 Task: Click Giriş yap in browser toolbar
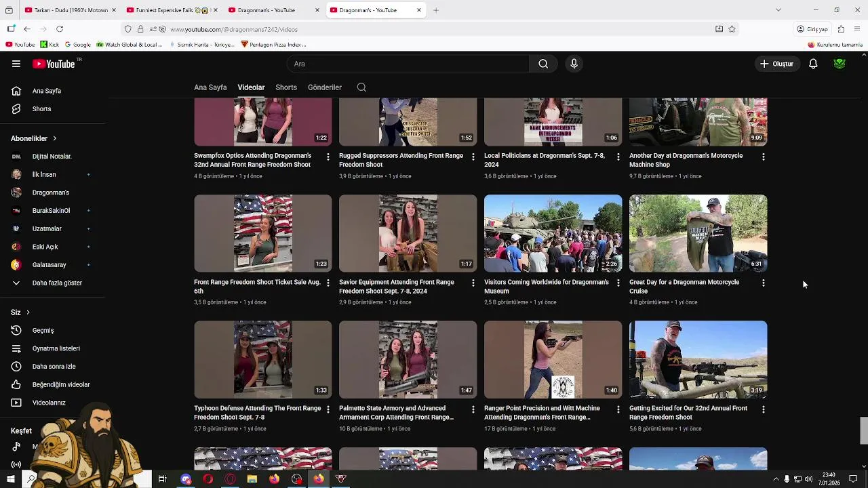[812, 29]
